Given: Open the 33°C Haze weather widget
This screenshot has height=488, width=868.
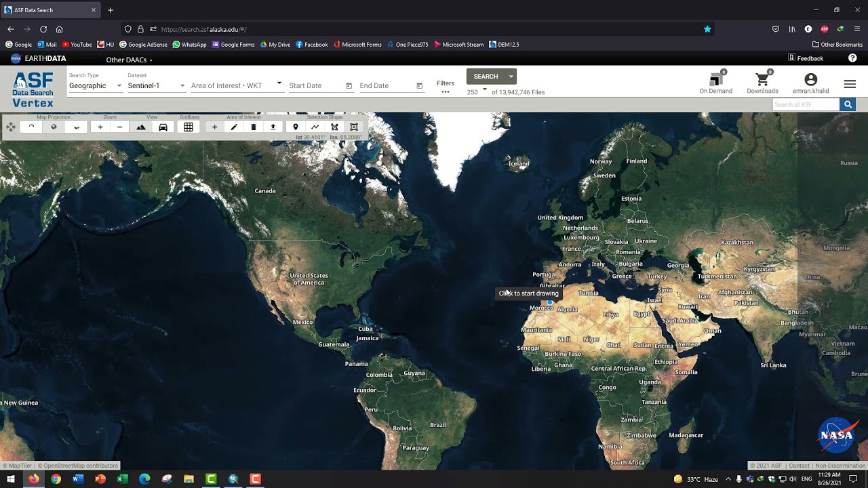Looking at the screenshot, I should 696,479.
